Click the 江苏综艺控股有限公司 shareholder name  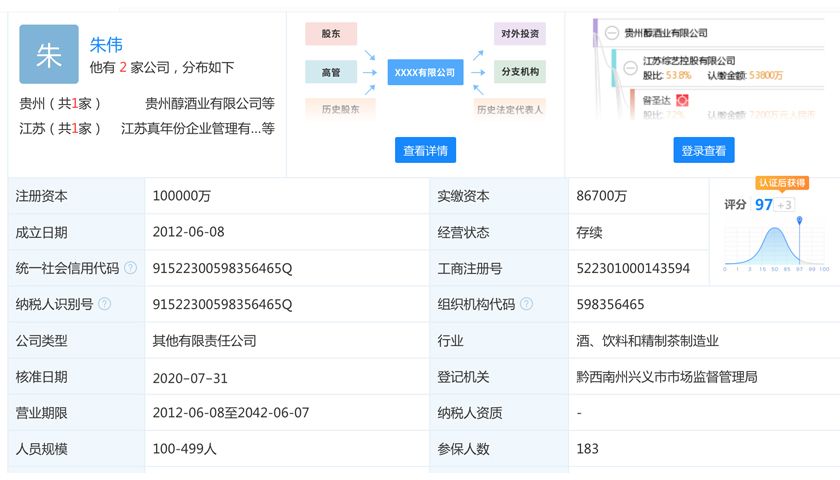(x=689, y=61)
